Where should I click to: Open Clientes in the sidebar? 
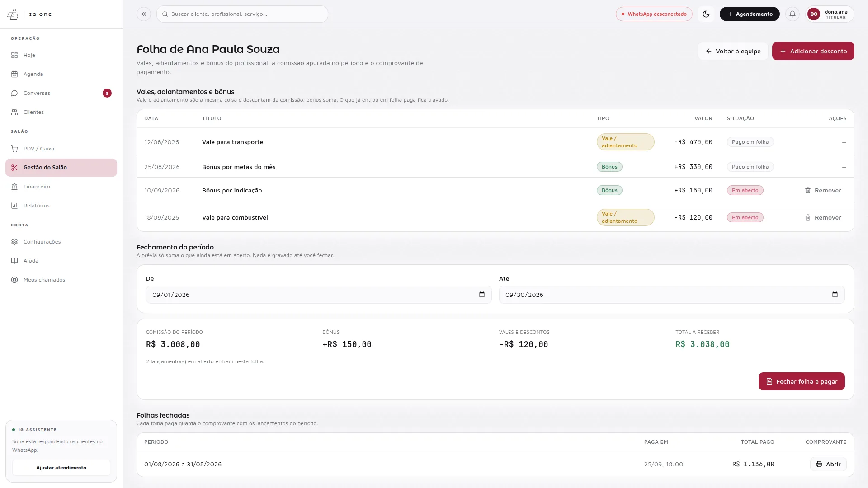pyautogui.click(x=61, y=112)
